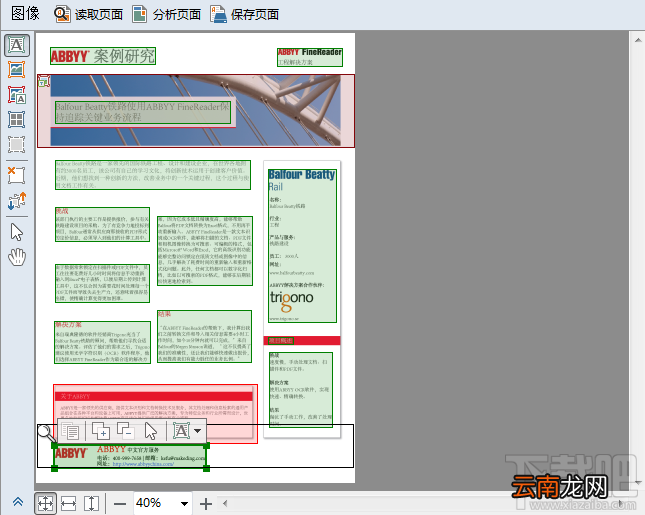Select the draw table area tool
Screen dimensions: 645x515
pos(17,120)
